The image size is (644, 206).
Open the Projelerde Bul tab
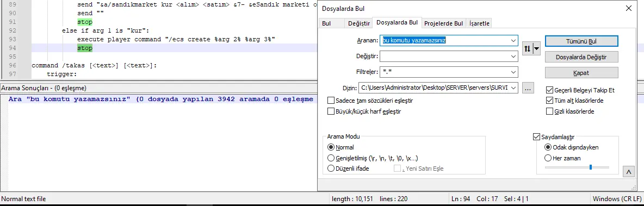(444, 23)
